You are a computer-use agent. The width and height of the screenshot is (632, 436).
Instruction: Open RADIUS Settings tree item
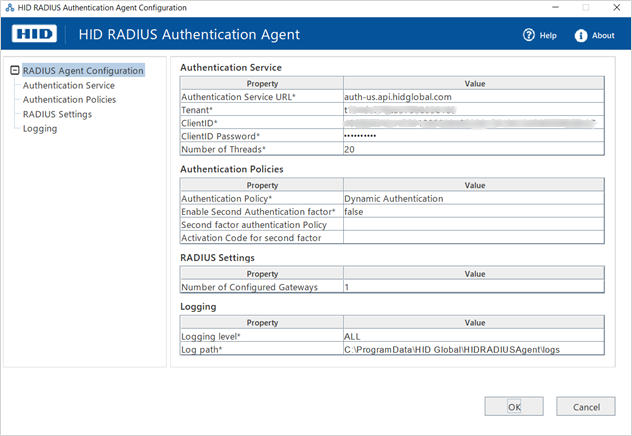tap(57, 114)
